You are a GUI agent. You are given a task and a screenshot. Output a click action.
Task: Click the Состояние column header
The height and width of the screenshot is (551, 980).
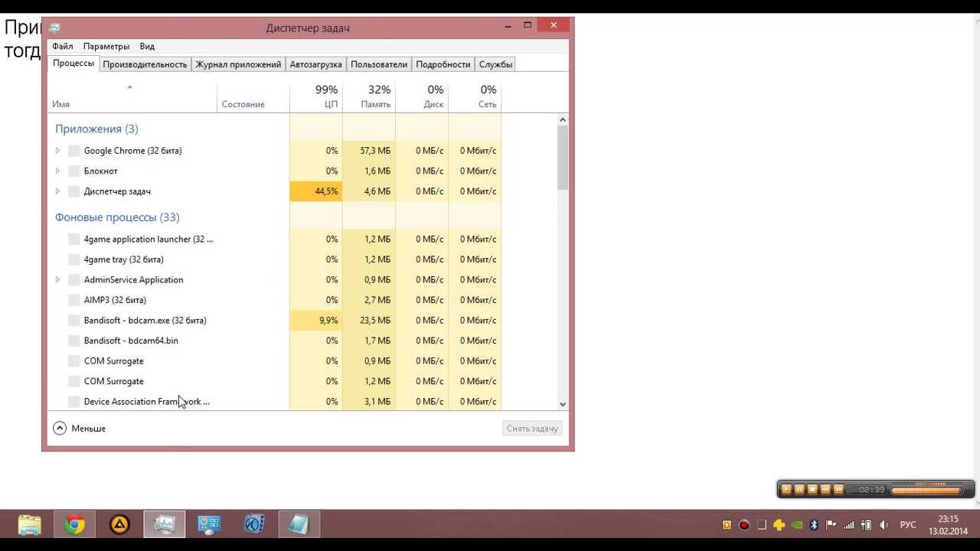(x=253, y=98)
